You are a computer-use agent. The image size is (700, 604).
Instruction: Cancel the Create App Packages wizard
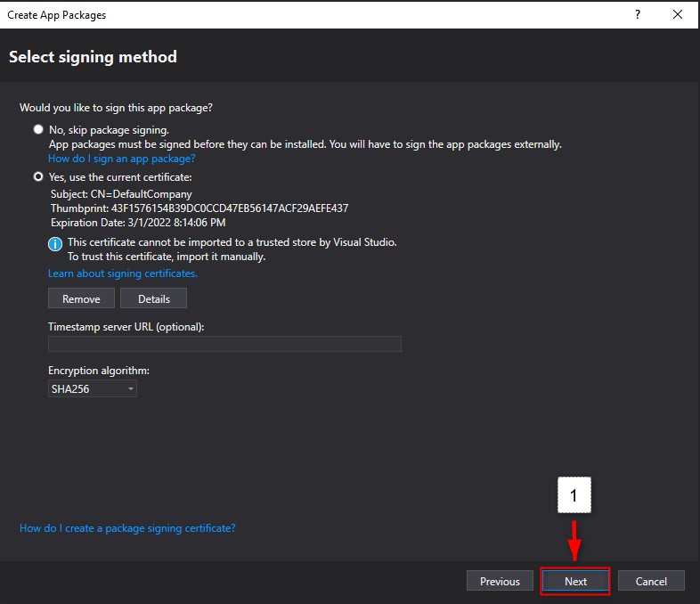click(x=651, y=581)
